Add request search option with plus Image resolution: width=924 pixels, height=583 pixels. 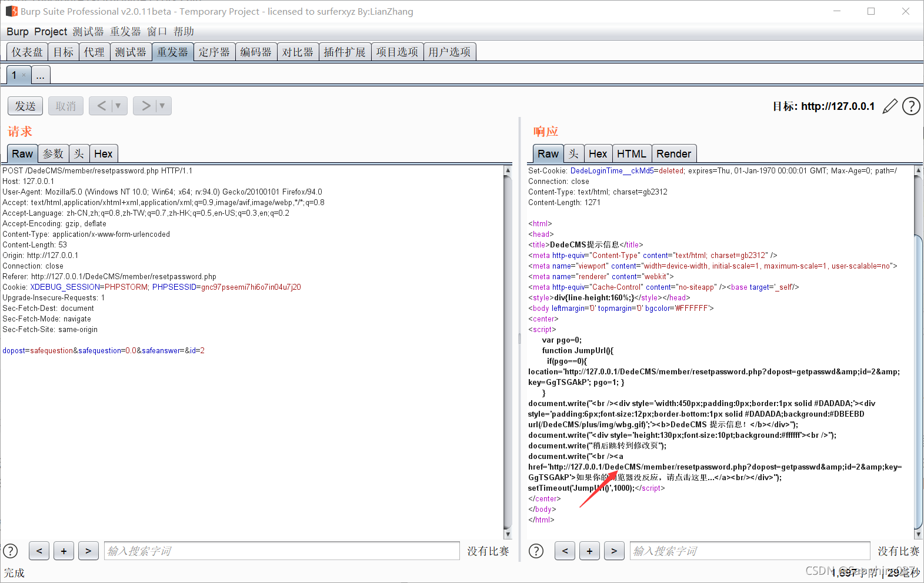64,551
